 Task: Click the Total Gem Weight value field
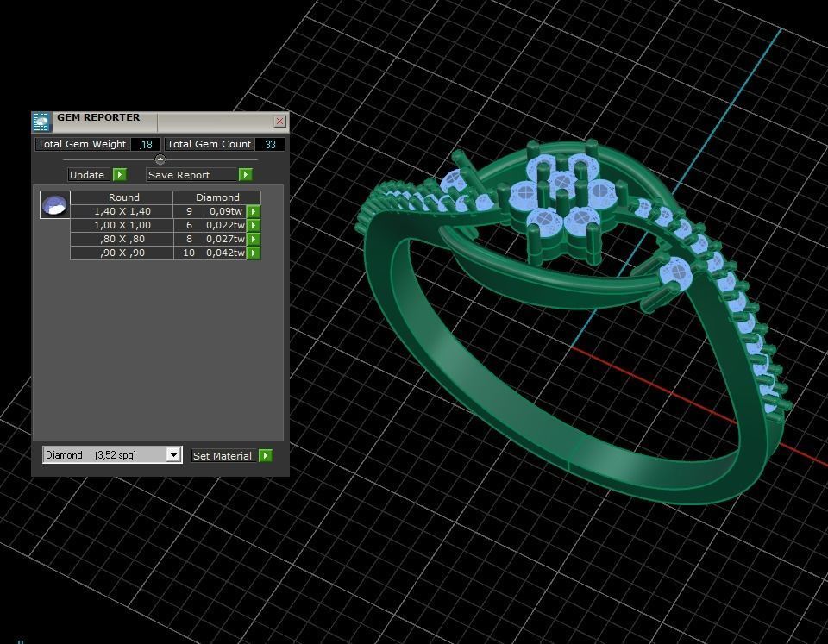point(146,144)
